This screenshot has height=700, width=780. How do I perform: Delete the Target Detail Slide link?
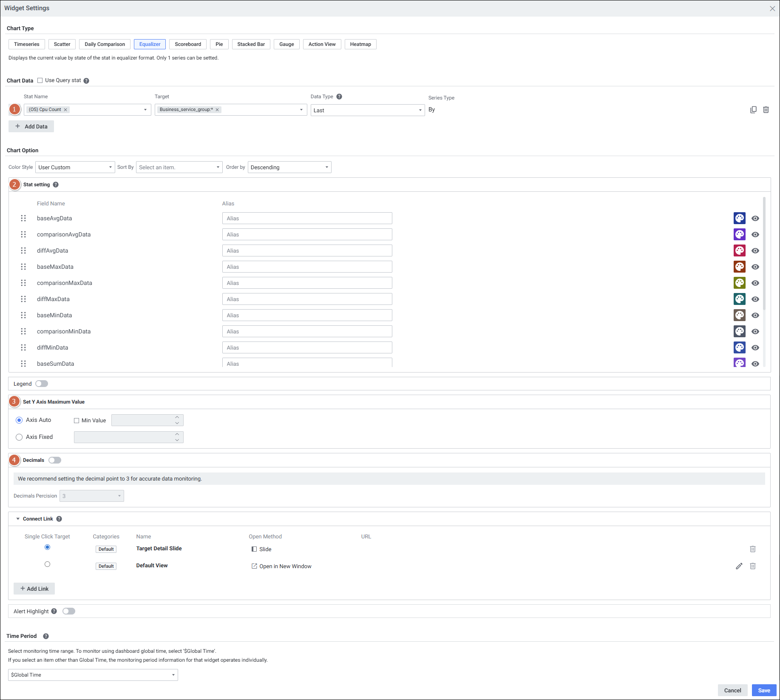[x=752, y=549]
